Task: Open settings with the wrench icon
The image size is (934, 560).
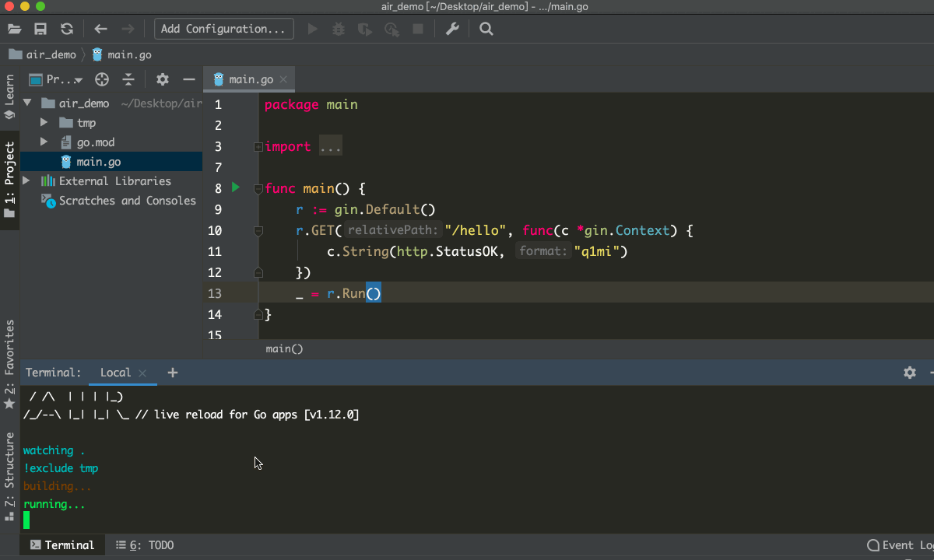Action: pyautogui.click(x=452, y=29)
